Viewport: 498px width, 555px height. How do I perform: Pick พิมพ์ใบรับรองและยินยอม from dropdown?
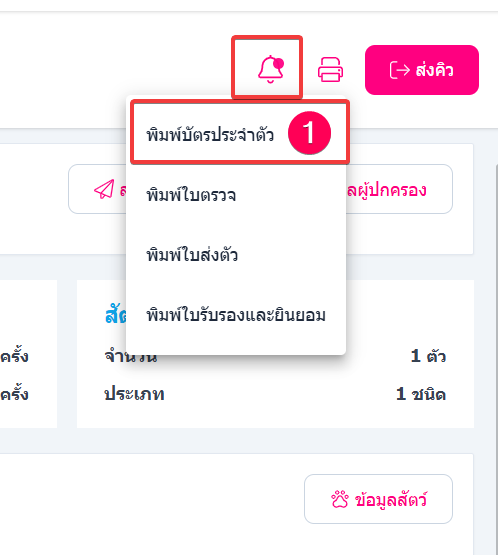[236, 315]
